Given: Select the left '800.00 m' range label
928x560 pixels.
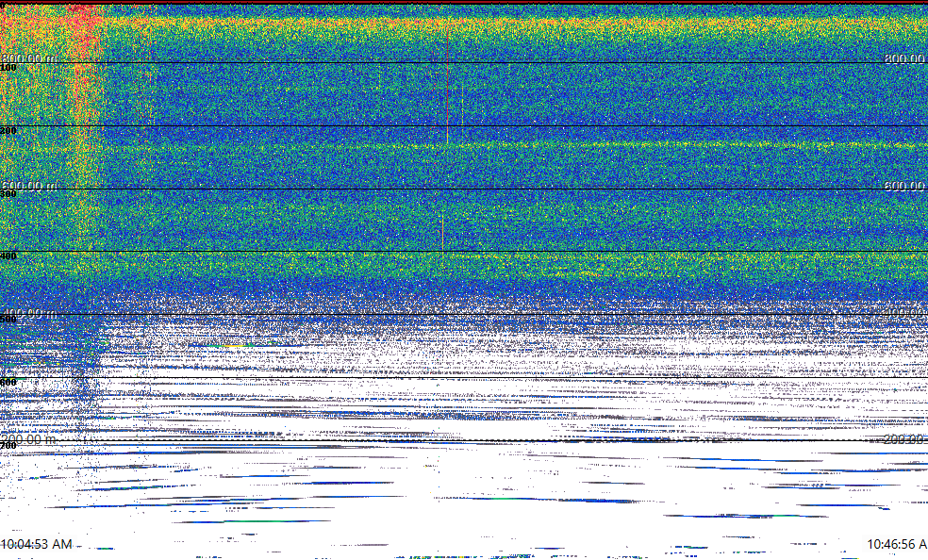Looking at the screenshot, I should point(29,58).
